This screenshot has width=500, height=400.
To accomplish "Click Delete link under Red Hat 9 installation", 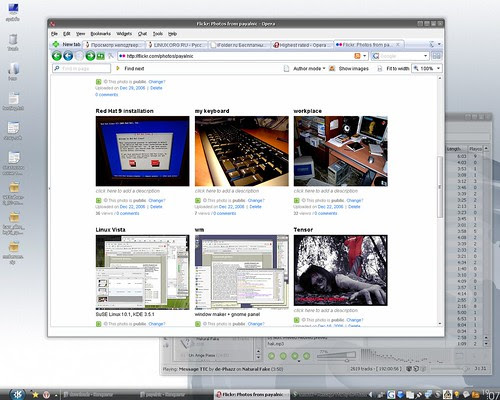I will point(156,207).
